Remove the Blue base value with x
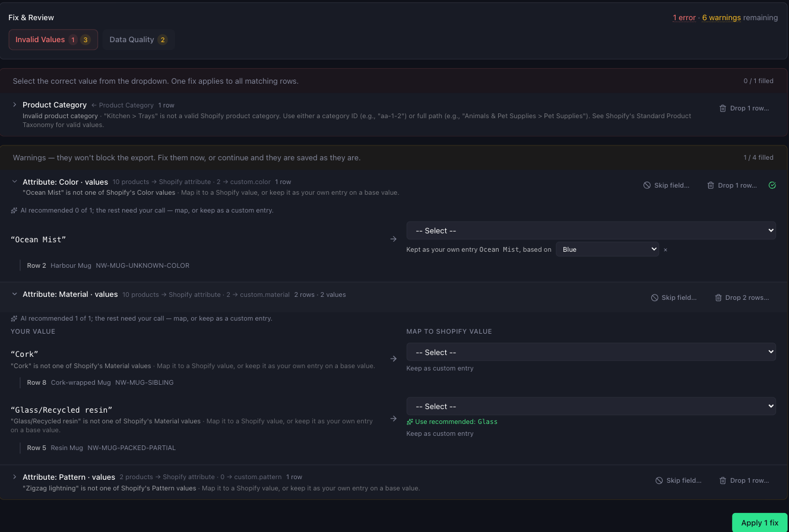 click(x=666, y=250)
